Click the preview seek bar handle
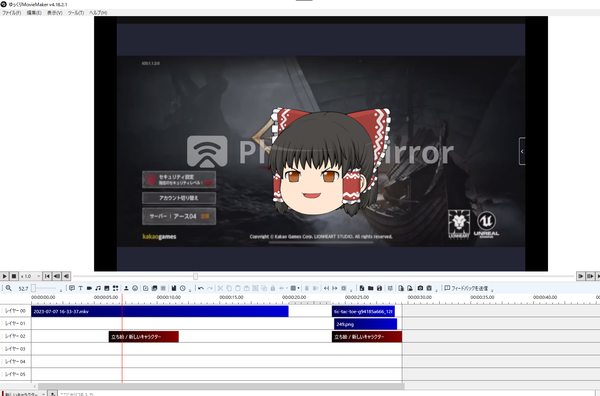 click(196, 276)
